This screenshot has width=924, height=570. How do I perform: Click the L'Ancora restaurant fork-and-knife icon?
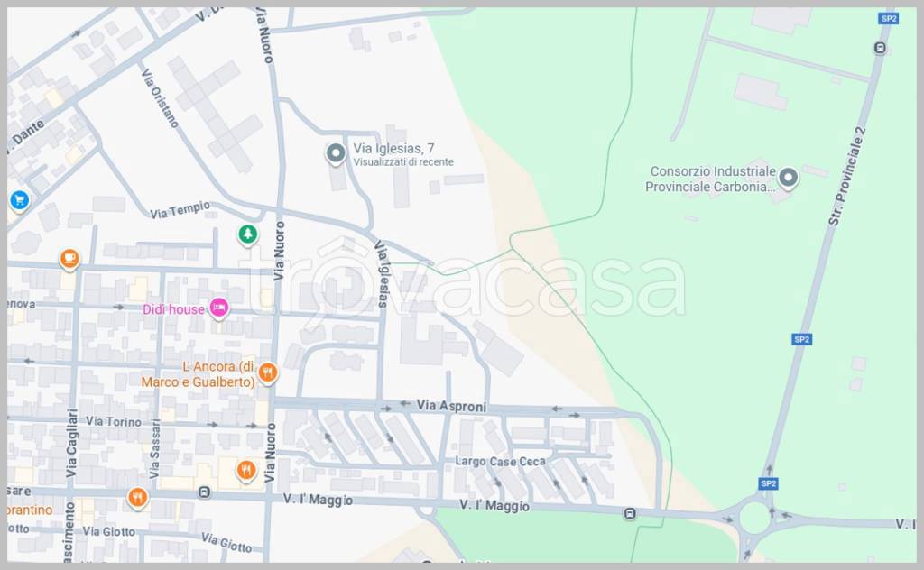[x=267, y=372]
